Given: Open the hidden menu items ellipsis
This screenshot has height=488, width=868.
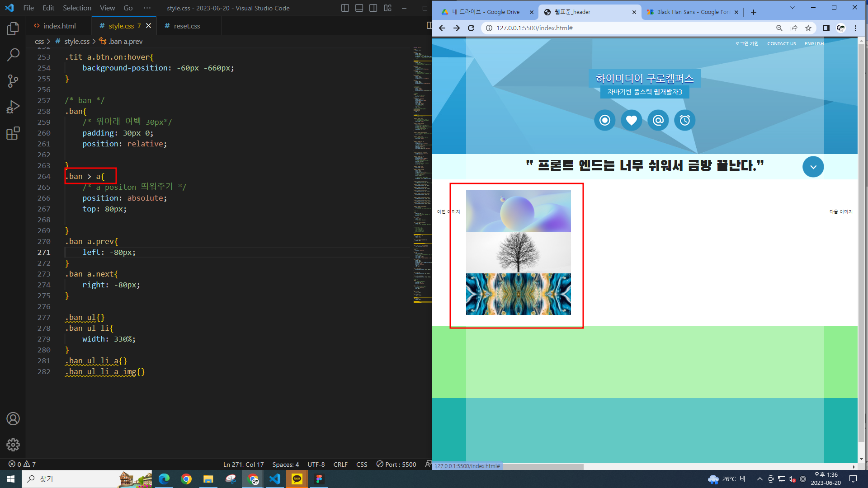Looking at the screenshot, I should pos(147,8).
